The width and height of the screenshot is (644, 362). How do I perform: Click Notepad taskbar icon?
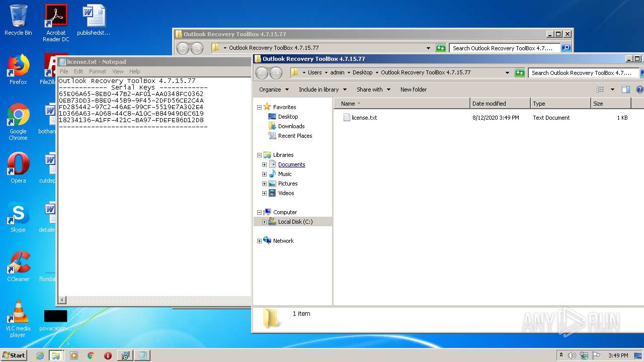142,355
